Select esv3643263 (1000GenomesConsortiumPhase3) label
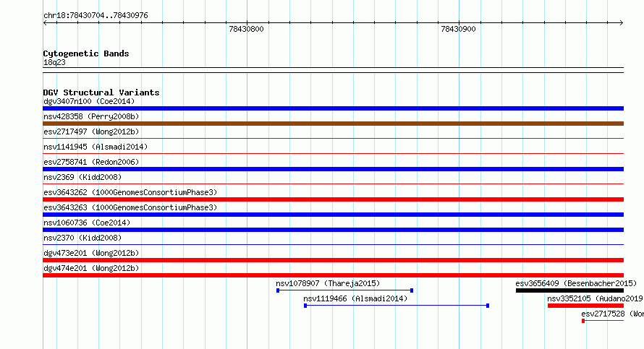Screen dimensions: 644x349 click(x=130, y=207)
